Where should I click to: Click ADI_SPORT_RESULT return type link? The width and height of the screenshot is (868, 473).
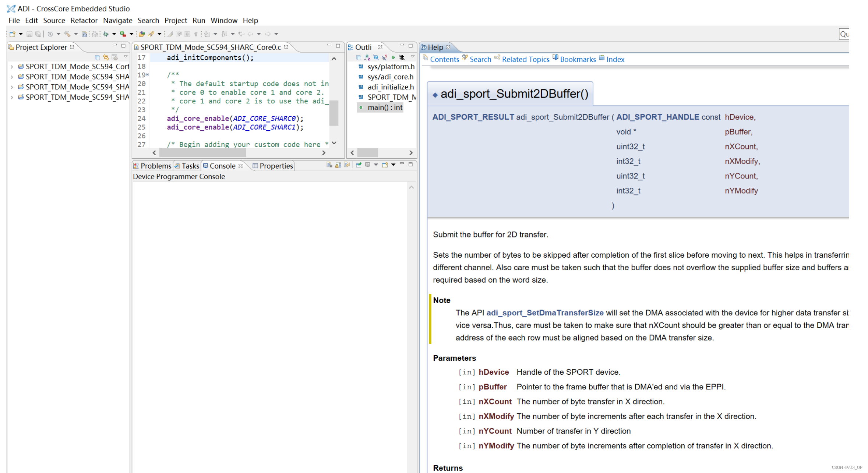[x=473, y=117]
